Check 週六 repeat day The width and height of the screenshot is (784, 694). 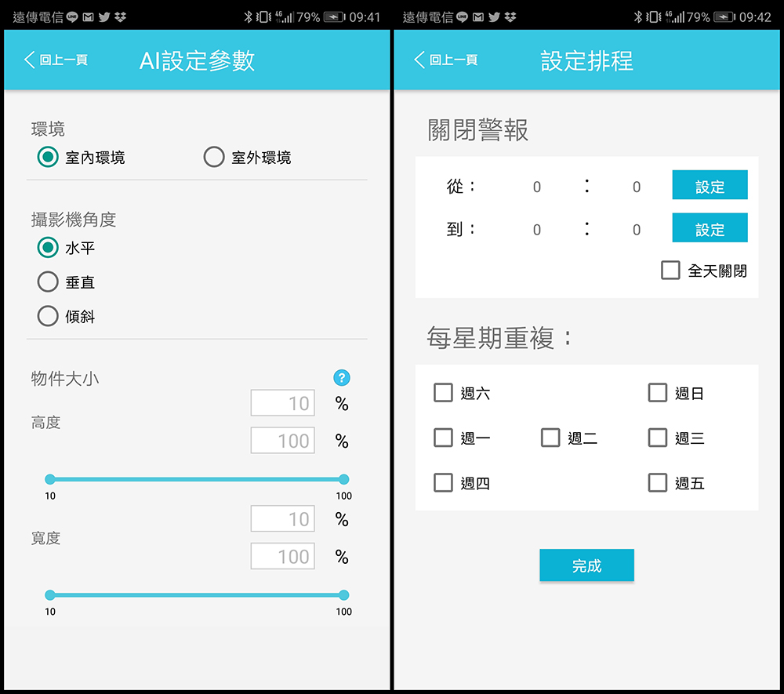click(x=443, y=393)
